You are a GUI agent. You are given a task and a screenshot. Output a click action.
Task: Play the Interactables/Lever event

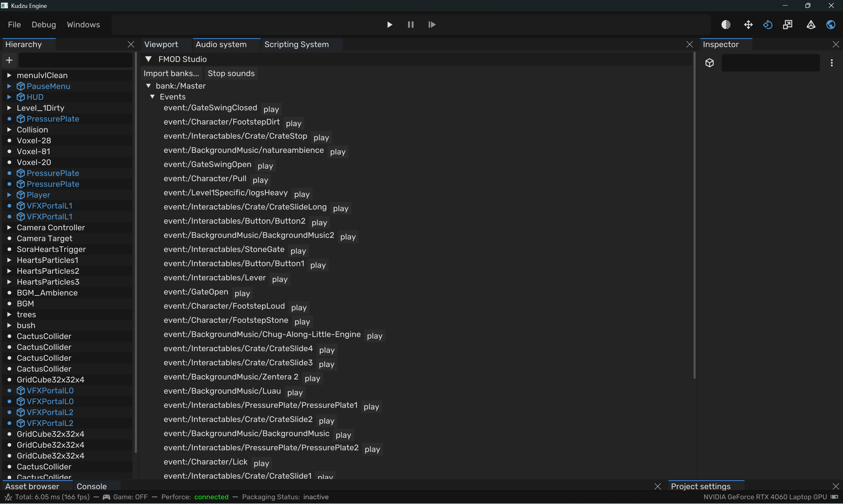coord(280,279)
